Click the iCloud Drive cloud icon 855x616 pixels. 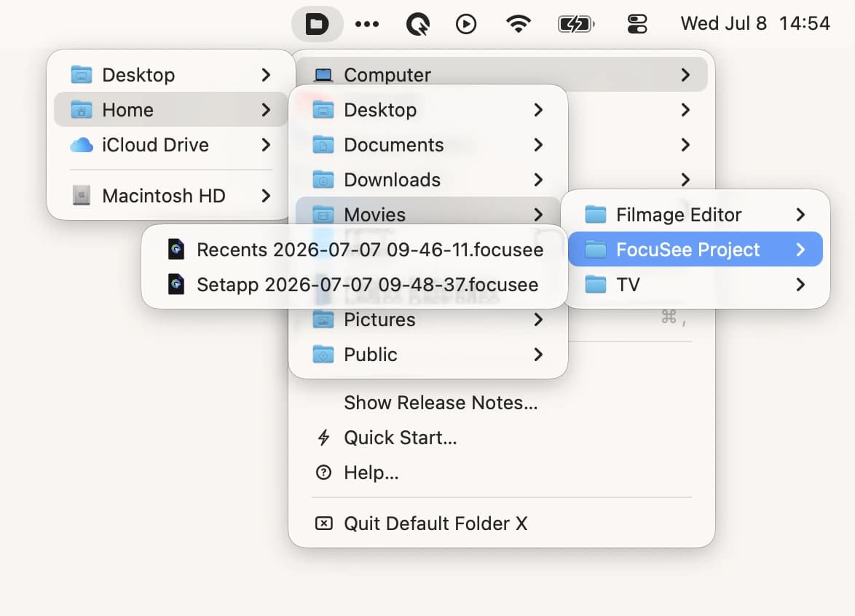[82, 145]
